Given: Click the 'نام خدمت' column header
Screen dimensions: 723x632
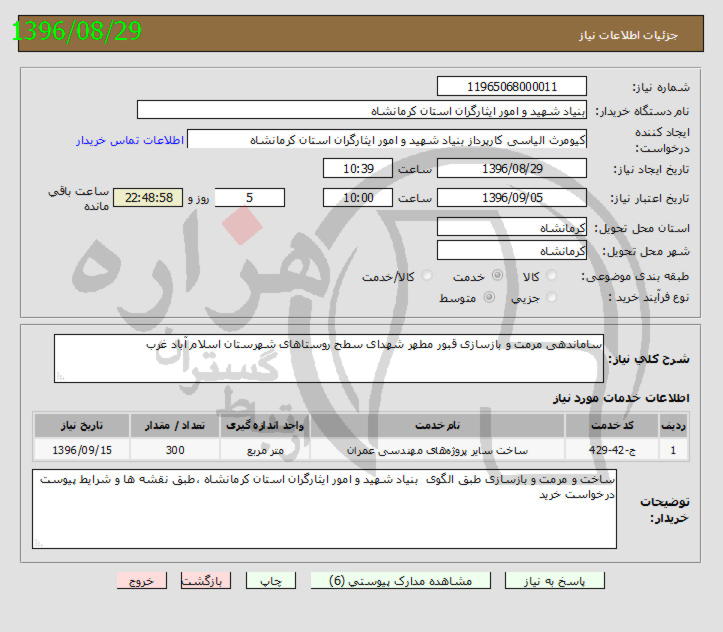Looking at the screenshot, I should coord(437,425).
